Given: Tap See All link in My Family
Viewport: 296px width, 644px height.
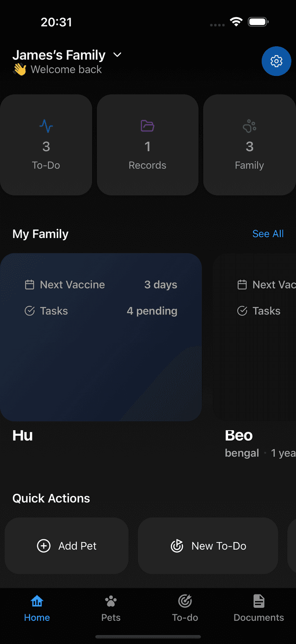Looking at the screenshot, I should tap(268, 234).
